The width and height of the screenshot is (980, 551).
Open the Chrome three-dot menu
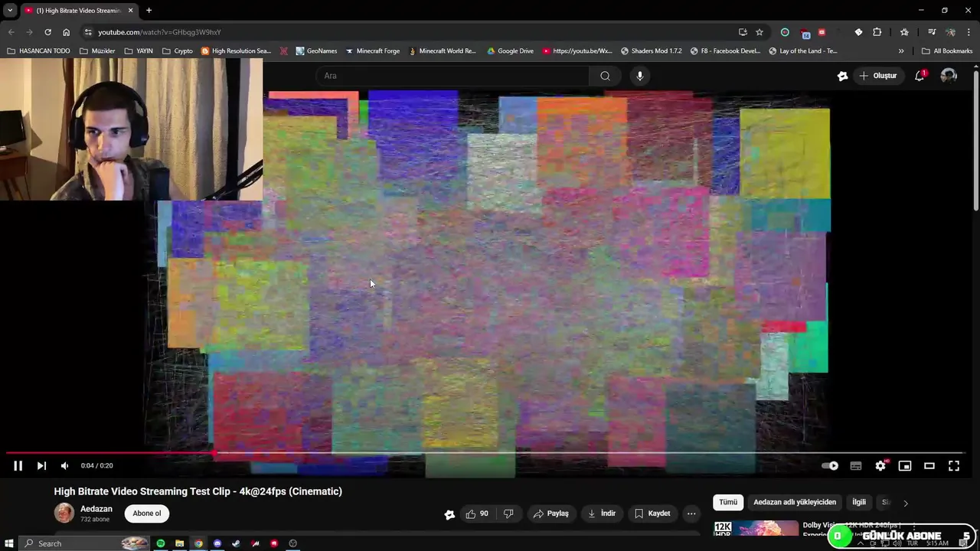pyautogui.click(x=969, y=32)
